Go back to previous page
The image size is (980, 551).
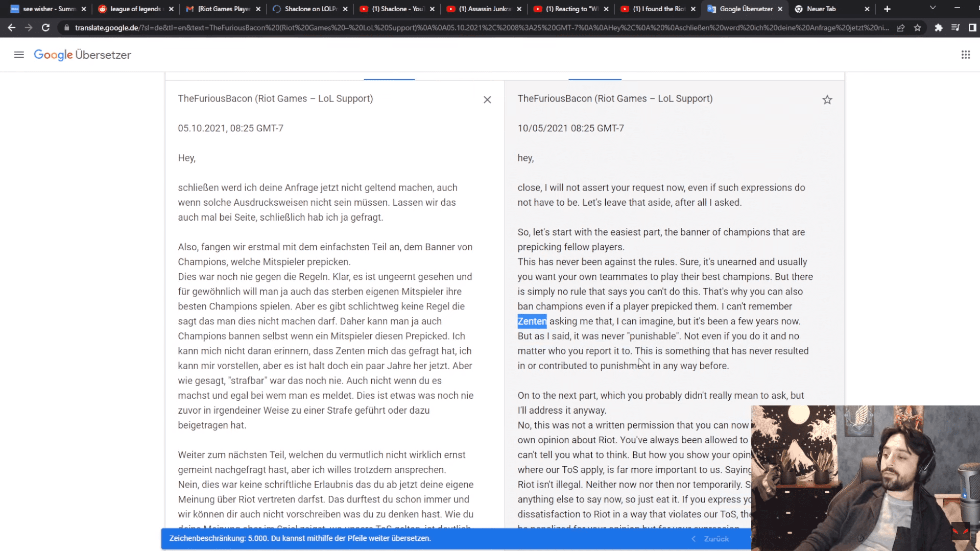(11, 28)
